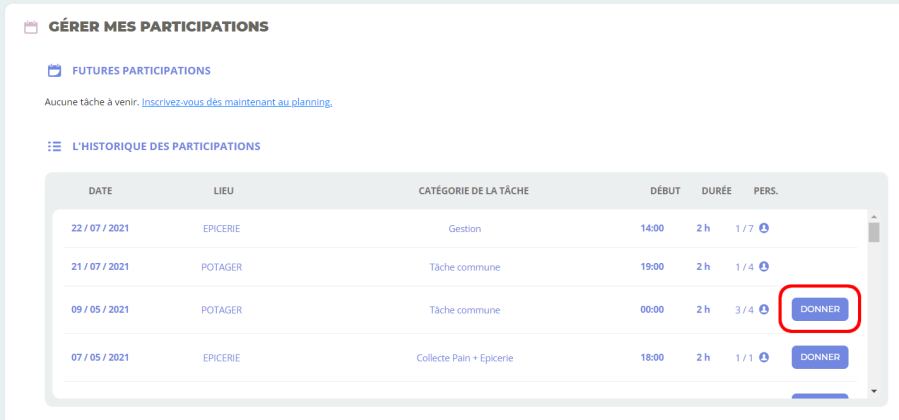The image size is (899, 420).
Task: Click the calendar icon next to Futures participations
Action: pyautogui.click(x=55, y=71)
